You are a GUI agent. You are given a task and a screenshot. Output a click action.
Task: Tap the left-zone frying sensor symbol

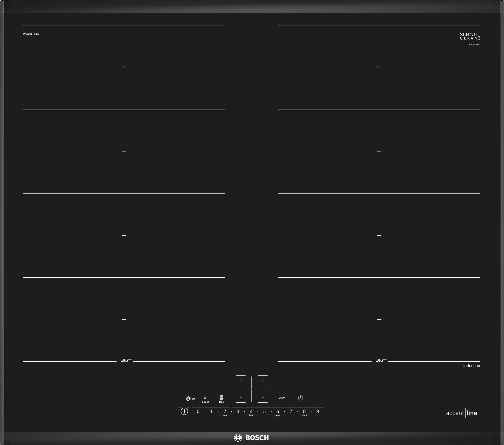click(x=125, y=360)
